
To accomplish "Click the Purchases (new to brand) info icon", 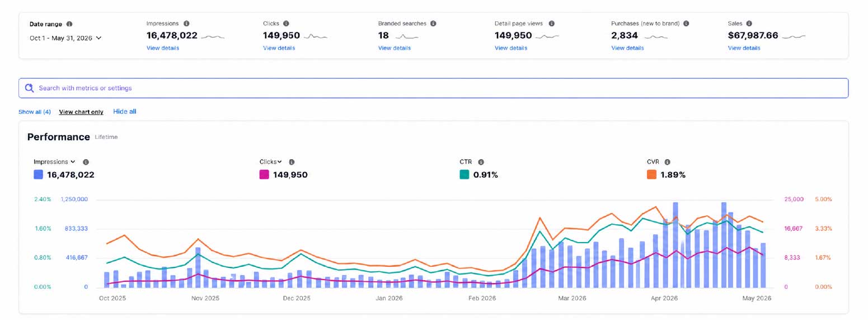I will (x=686, y=24).
